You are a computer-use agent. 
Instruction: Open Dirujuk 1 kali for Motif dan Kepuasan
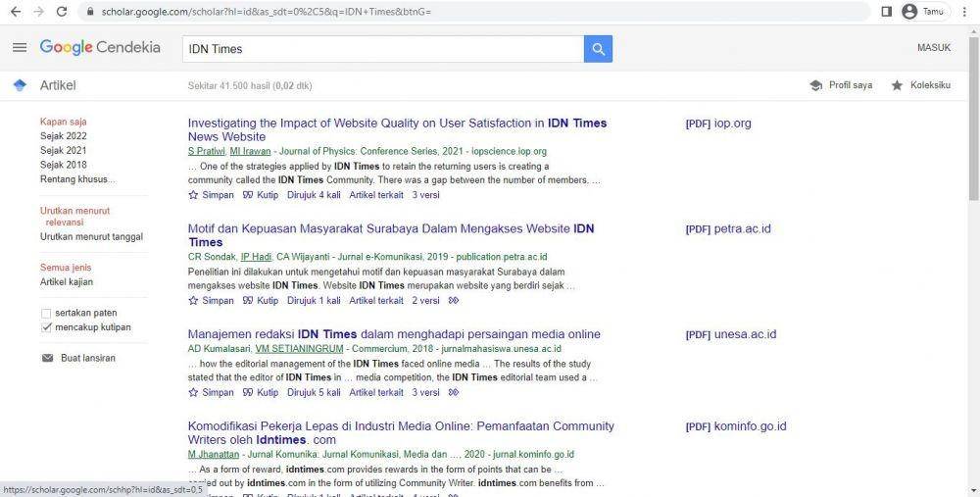314,301
